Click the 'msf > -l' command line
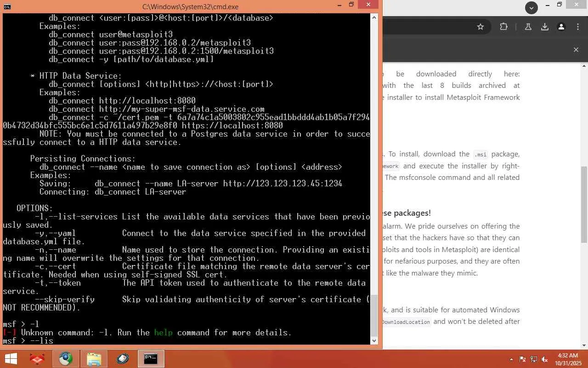The image size is (588, 368). tap(21, 324)
